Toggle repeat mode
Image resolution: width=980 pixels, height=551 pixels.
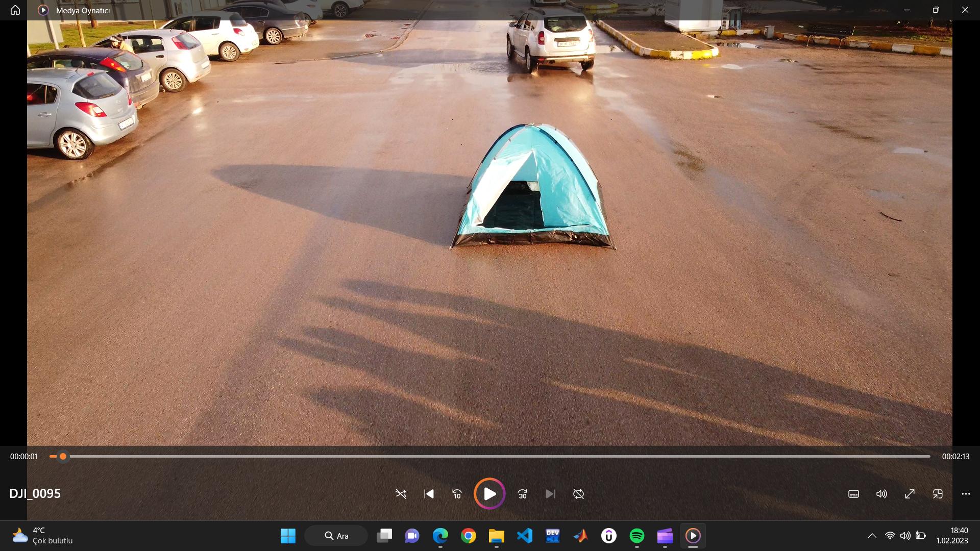tap(578, 494)
